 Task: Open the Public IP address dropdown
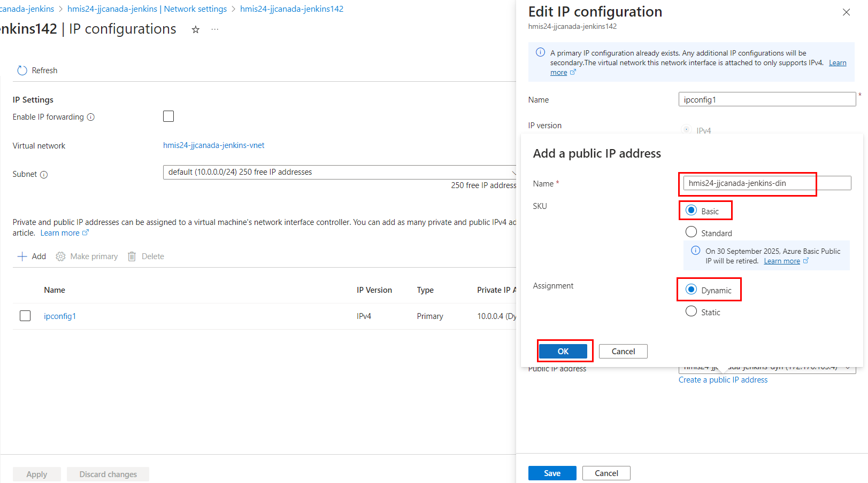pyautogui.click(x=847, y=368)
